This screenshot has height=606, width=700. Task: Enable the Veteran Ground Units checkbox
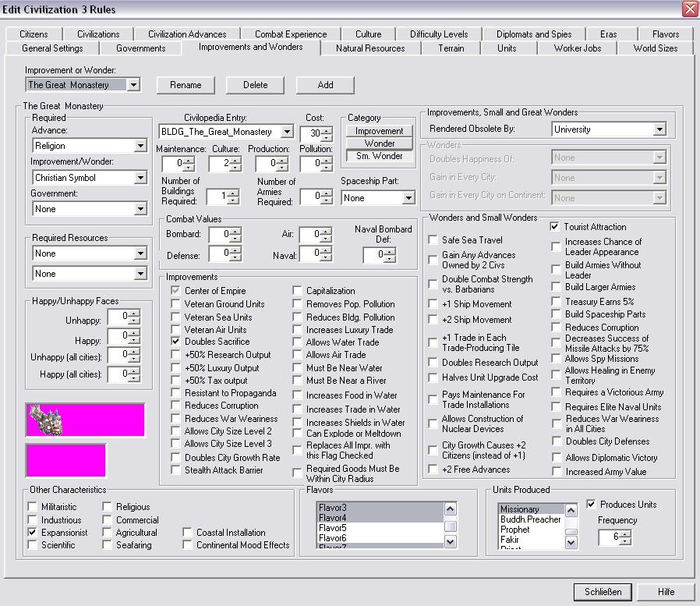pos(177,304)
